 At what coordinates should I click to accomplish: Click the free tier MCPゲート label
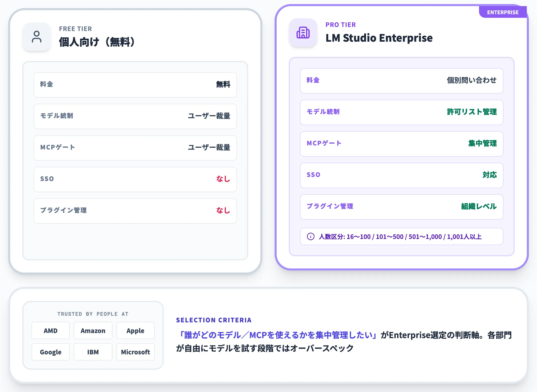57,147
